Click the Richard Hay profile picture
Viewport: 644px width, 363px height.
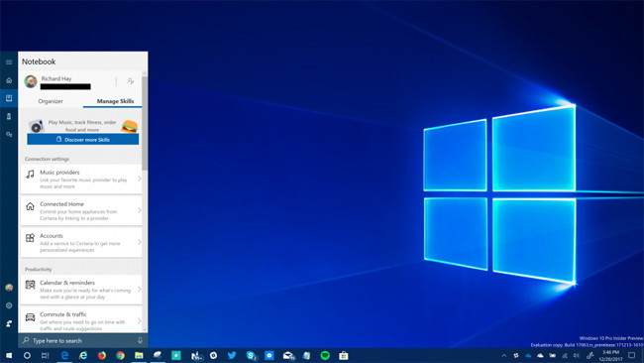[x=31, y=81]
